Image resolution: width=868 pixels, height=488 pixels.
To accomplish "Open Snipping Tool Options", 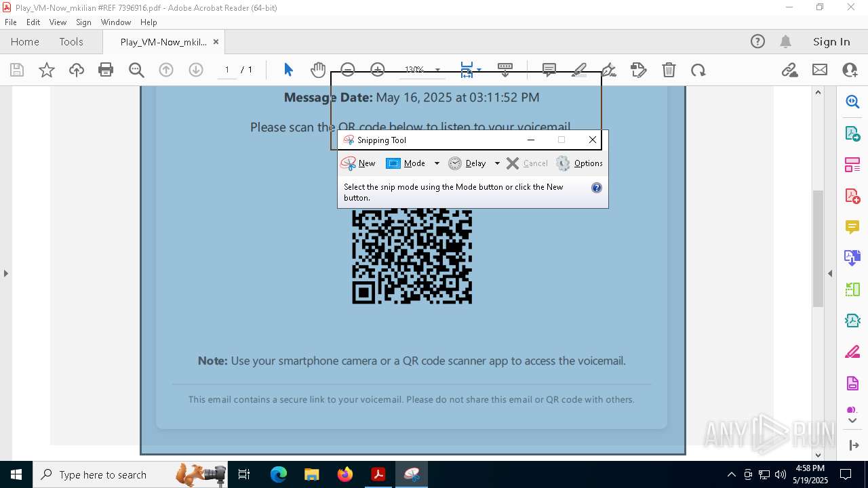I will [x=580, y=163].
